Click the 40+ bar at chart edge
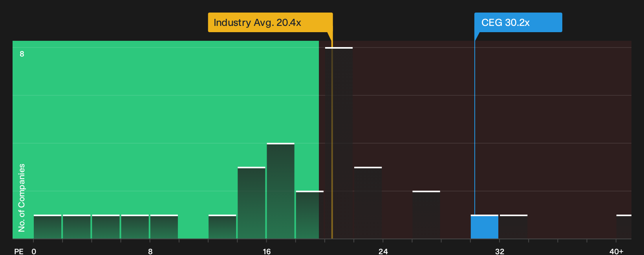Screen dimensions: 644x255 click(x=624, y=227)
